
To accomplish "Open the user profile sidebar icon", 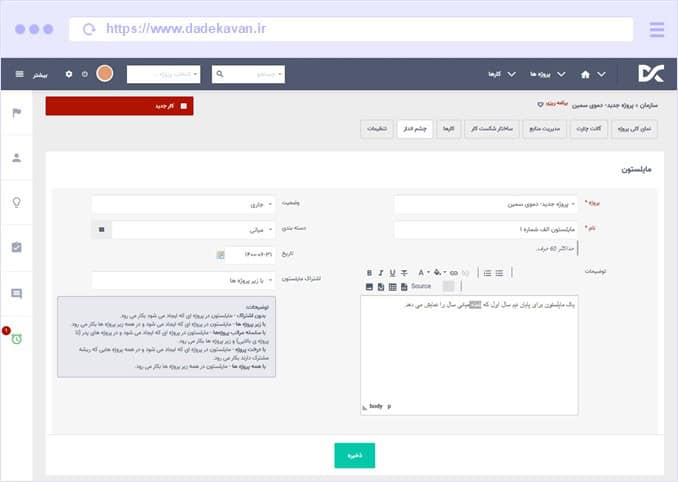I will tap(16, 157).
